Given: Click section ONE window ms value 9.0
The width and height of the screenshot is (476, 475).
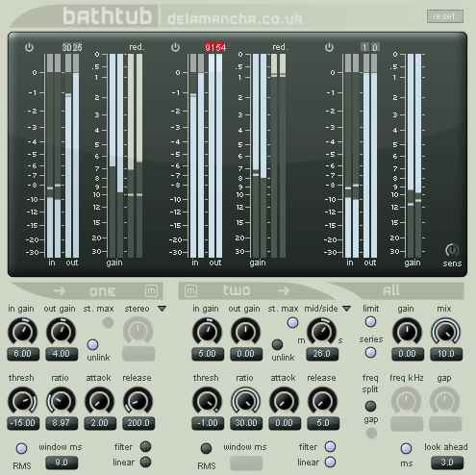Looking at the screenshot, I should click(x=62, y=462).
